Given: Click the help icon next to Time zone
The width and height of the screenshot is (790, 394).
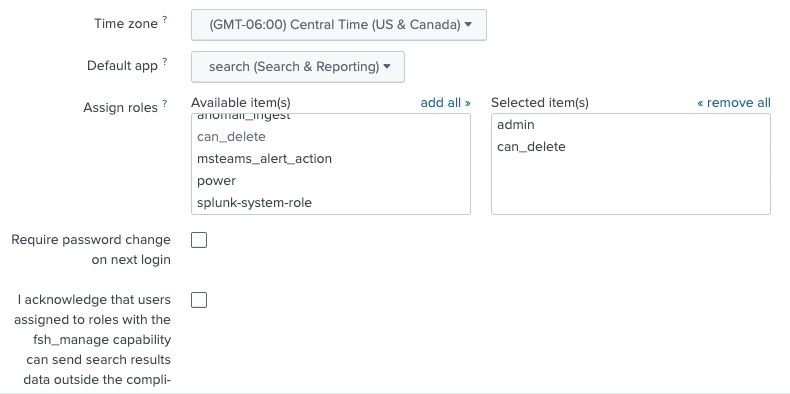Looking at the screenshot, I should pyautogui.click(x=164, y=20).
